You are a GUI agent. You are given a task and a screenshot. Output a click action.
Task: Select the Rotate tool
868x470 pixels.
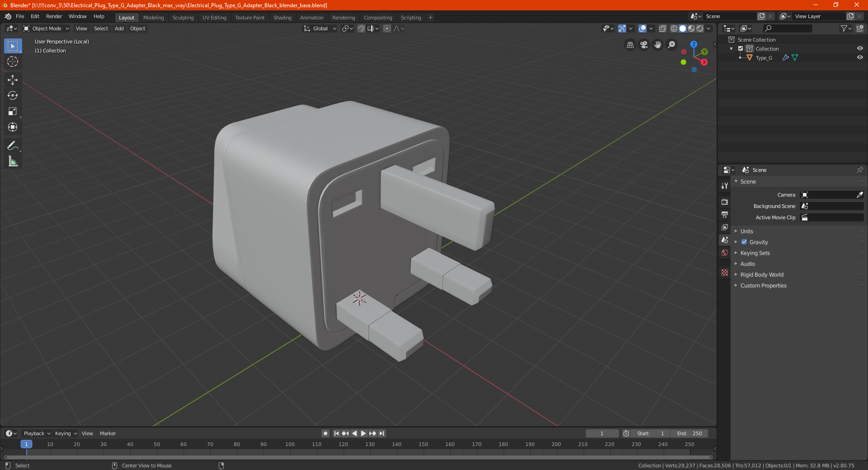[13, 96]
